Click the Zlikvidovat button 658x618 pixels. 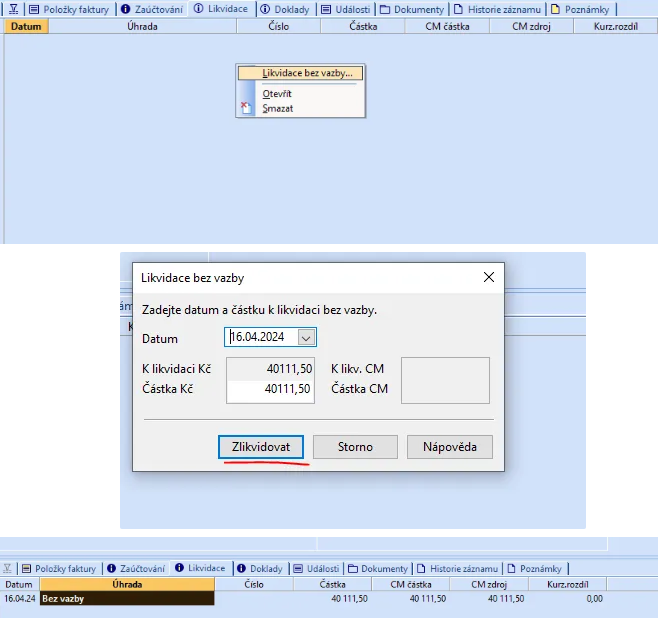tap(261, 447)
